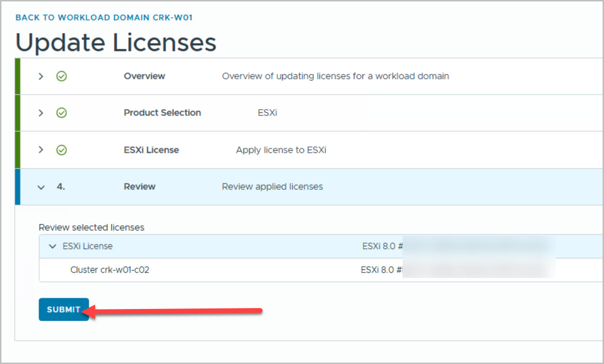Click the step number 4 indicator
604x364 pixels.
[61, 187]
